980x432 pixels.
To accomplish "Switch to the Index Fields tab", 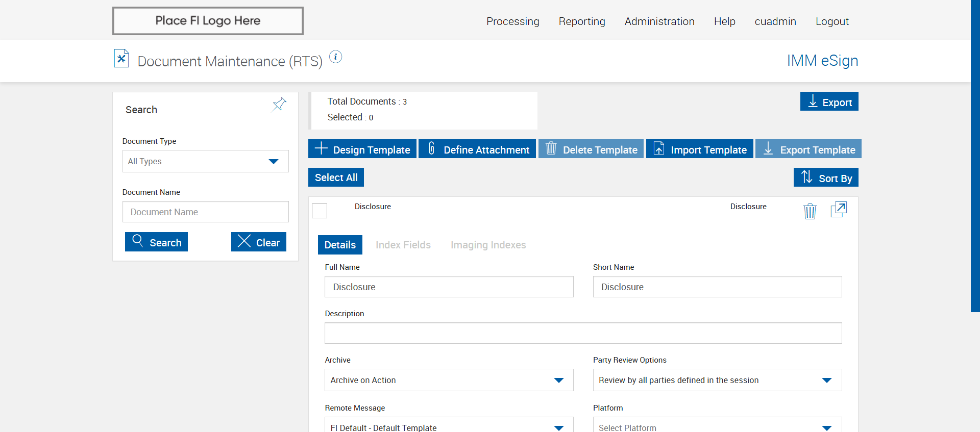I will [403, 245].
